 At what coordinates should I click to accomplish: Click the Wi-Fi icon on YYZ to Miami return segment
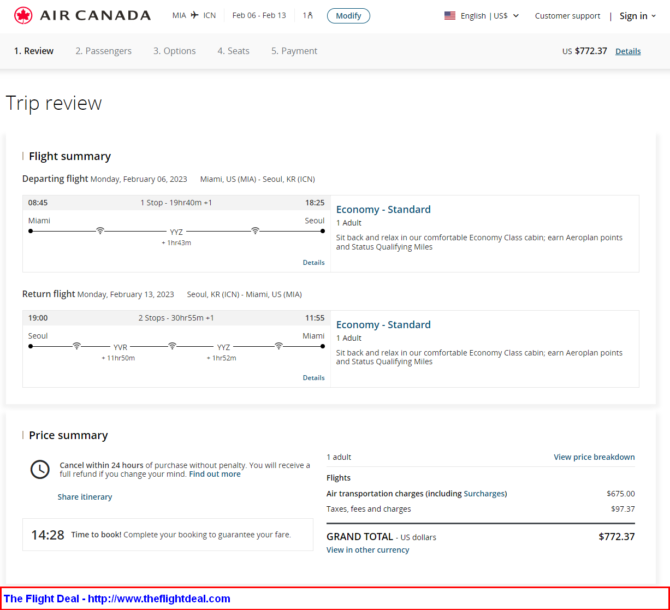click(279, 346)
